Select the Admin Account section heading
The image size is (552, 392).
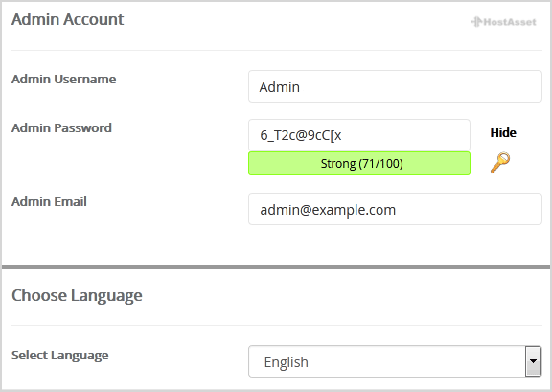(x=68, y=19)
